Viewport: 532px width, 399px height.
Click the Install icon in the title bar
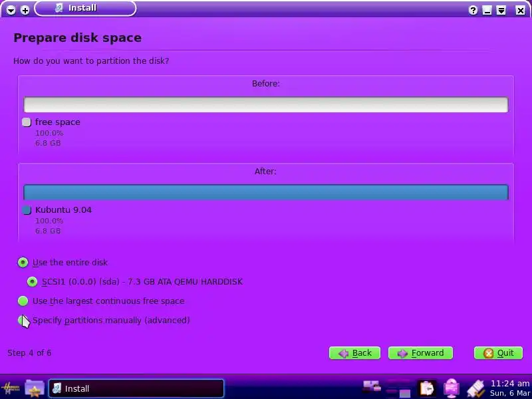[x=59, y=8]
